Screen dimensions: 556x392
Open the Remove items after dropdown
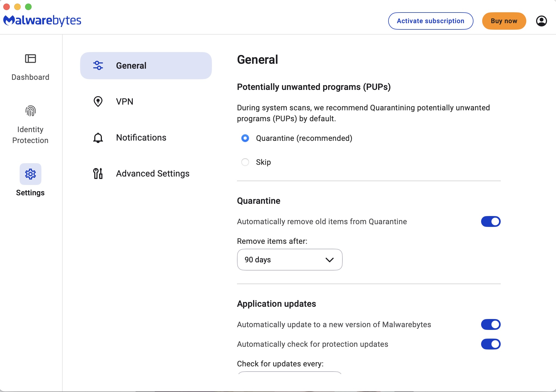point(289,260)
